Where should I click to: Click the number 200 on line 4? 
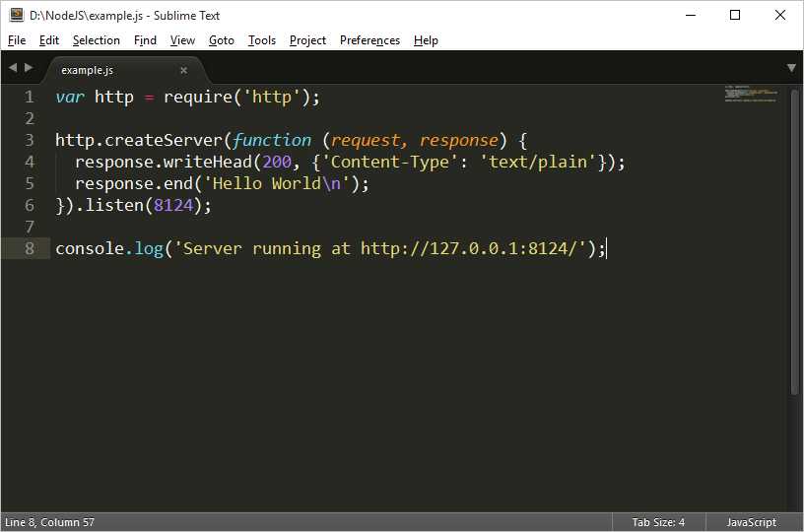[x=277, y=162]
